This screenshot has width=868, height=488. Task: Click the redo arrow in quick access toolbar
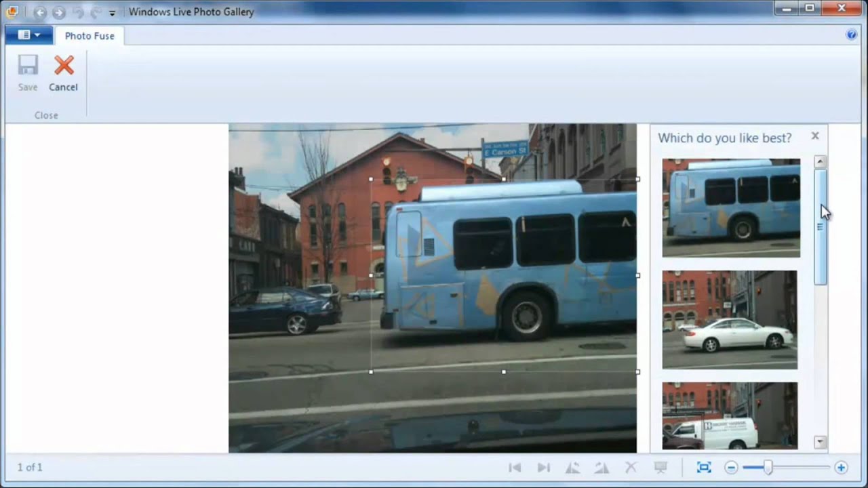pos(95,12)
